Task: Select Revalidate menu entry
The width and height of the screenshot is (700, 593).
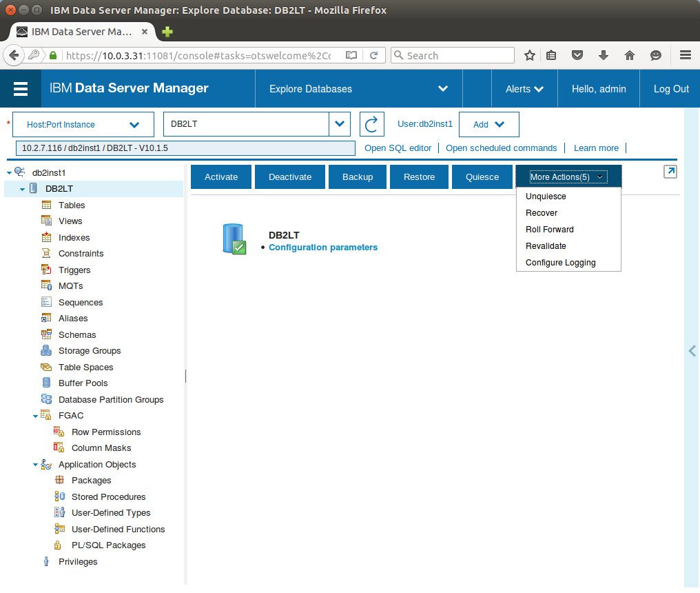Action: point(568,245)
